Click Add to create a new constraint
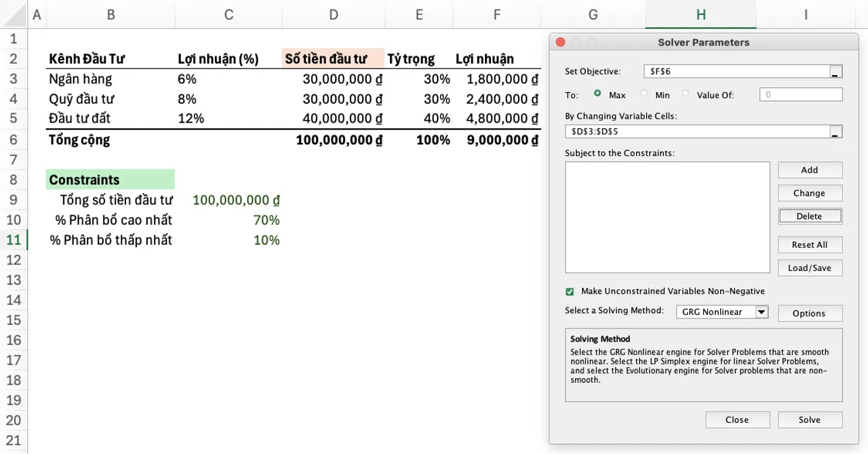The width and height of the screenshot is (868, 454). [810, 169]
